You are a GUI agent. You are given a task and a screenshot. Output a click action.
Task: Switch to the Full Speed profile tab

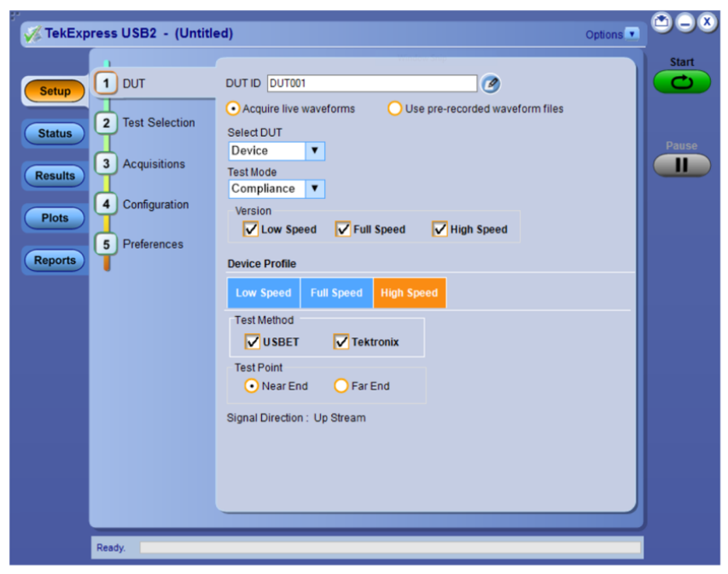click(336, 293)
